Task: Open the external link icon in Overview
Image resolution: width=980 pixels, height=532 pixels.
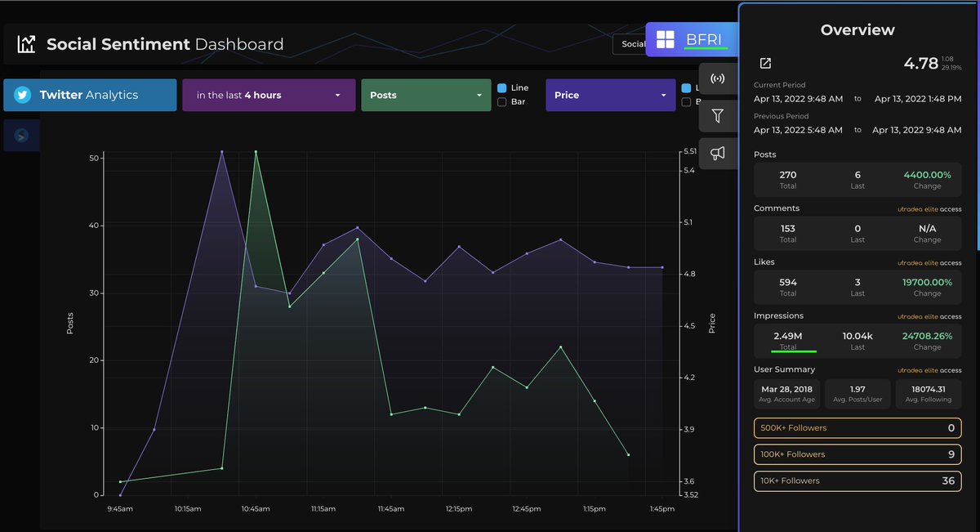Action: [765, 63]
